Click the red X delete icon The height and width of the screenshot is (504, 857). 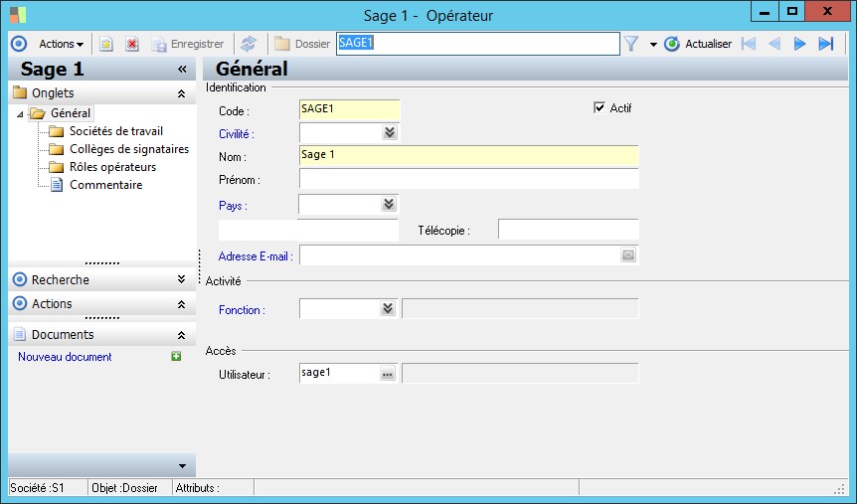coord(131,45)
